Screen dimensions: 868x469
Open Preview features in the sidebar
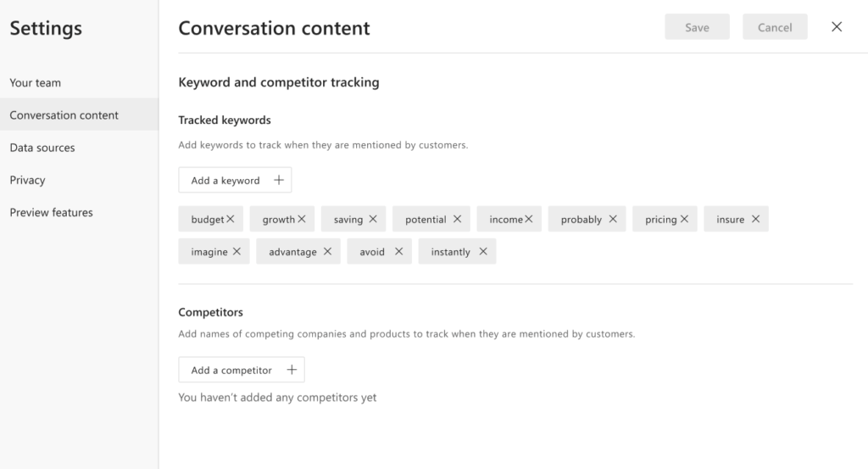52,212
